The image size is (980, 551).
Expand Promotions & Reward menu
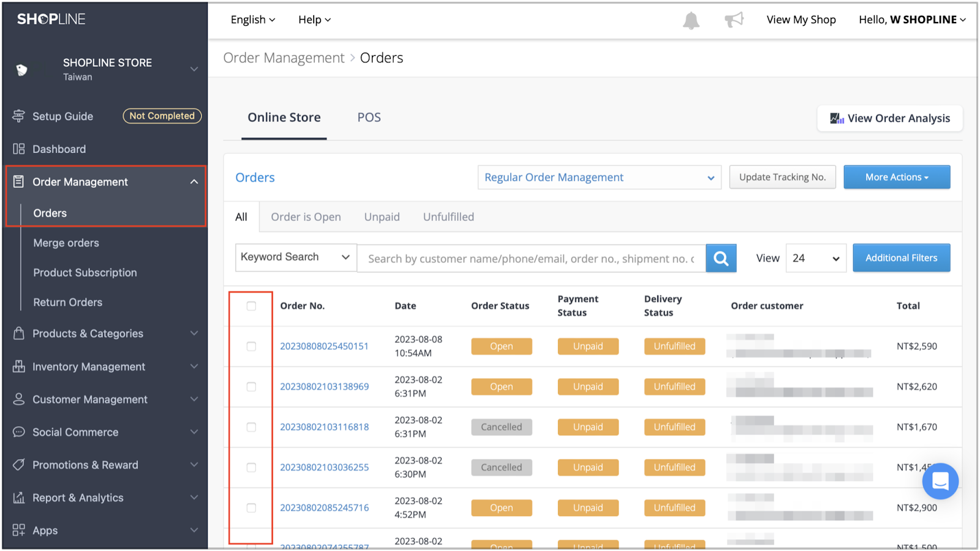coord(194,465)
